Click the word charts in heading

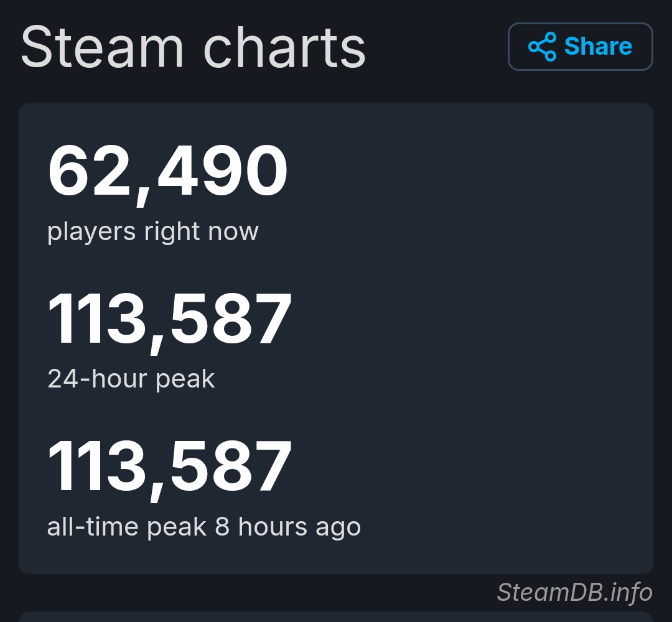(284, 47)
